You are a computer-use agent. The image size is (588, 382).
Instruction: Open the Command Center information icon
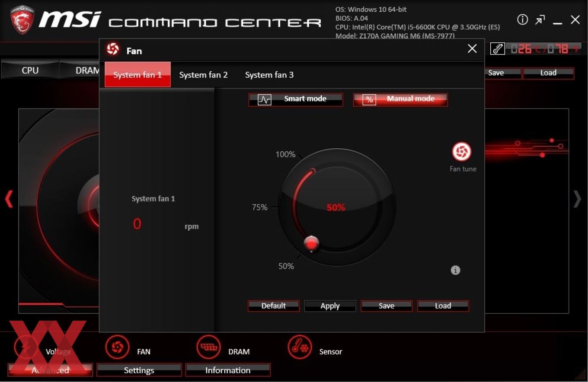point(522,19)
